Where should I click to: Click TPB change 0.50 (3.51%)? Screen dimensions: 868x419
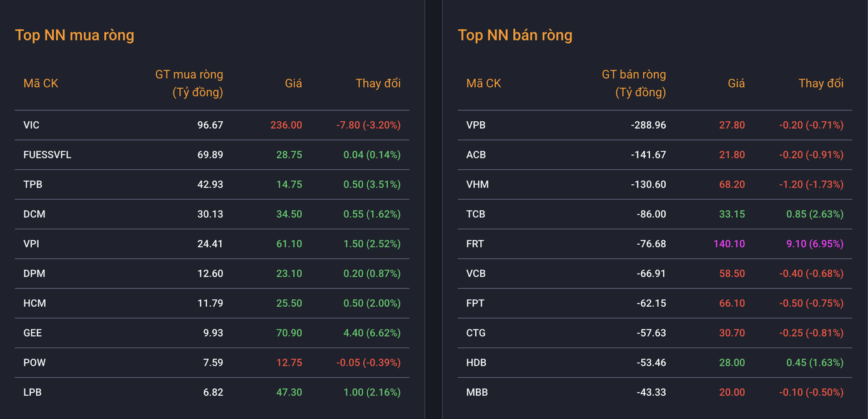[x=372, y=184]
